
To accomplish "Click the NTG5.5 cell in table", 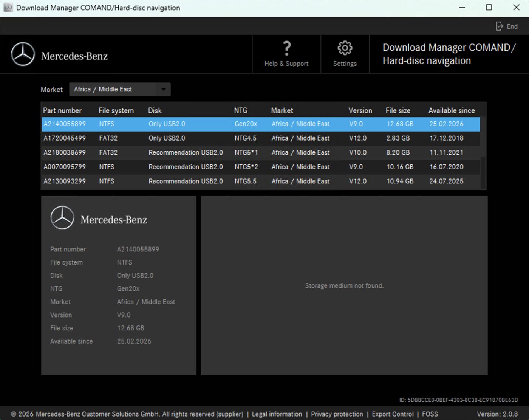I will click(245, 181).
